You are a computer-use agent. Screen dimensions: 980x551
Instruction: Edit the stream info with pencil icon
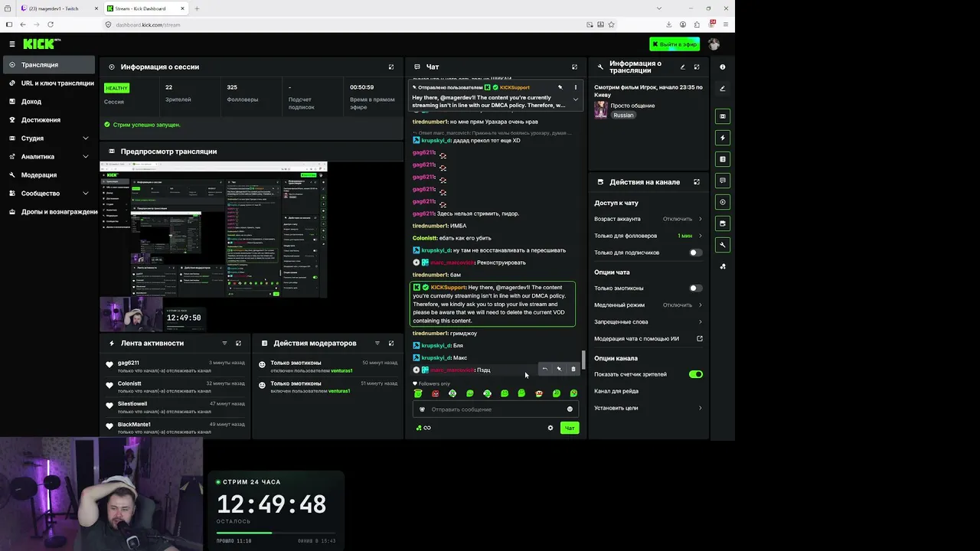coord(683,67)
